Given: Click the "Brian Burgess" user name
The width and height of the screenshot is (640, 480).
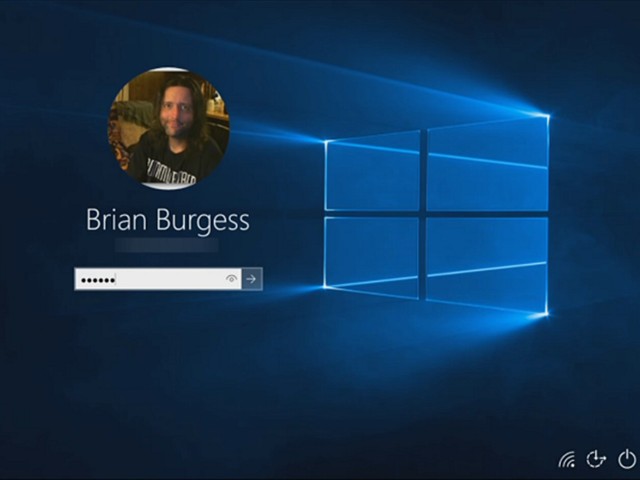Looking at the screenshot, I should click(168, 222).
